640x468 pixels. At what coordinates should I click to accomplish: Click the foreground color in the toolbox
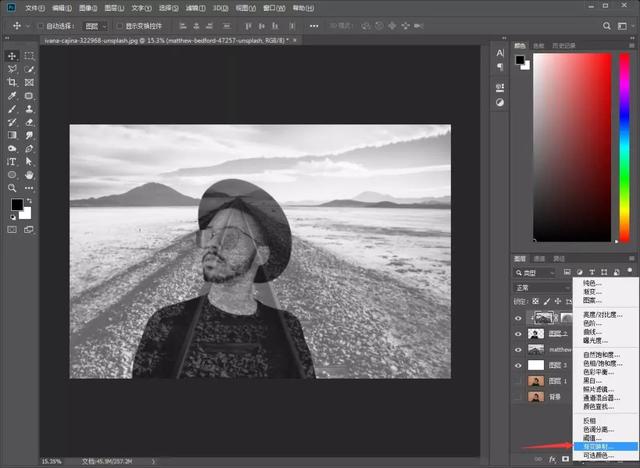(16, 204)
